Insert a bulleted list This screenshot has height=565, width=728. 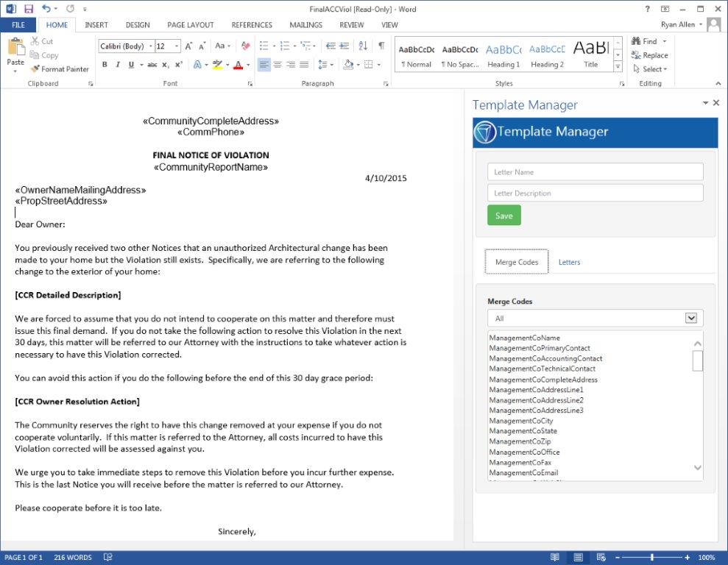coord(264,46)
